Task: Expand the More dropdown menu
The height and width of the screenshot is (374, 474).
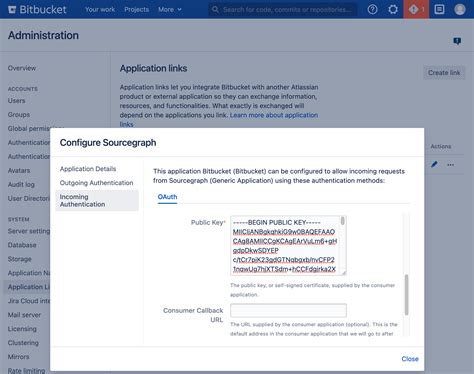Action: click(170, 9)
